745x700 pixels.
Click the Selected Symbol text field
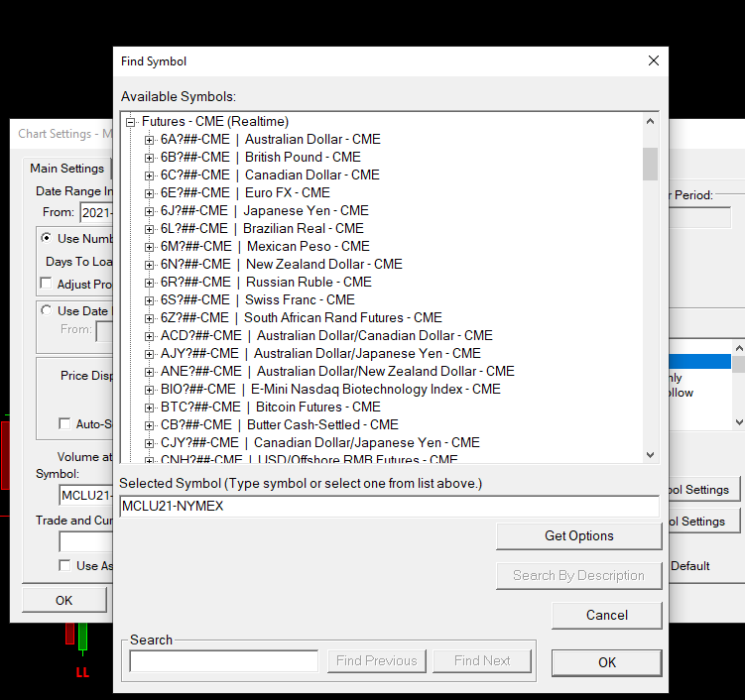(x=389, y=507)
